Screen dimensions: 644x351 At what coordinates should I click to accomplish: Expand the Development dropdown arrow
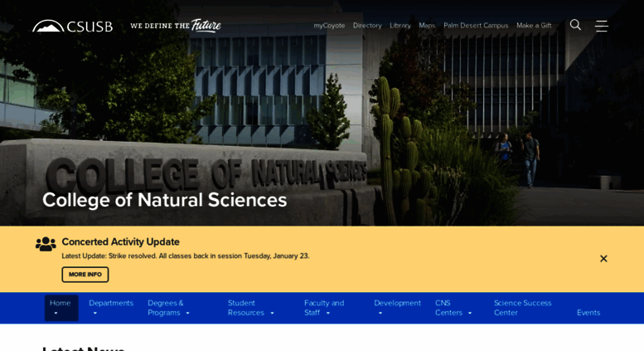coord(380,313)
